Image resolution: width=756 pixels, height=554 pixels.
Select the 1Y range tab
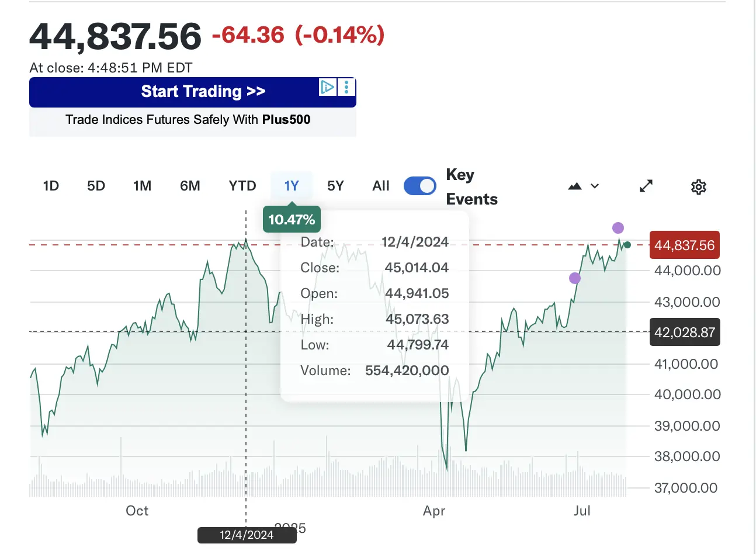pyautogui.click(x=291, y=186)
